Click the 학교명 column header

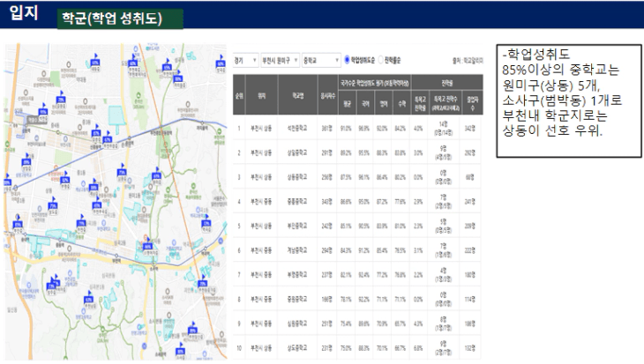click(298, 95)
